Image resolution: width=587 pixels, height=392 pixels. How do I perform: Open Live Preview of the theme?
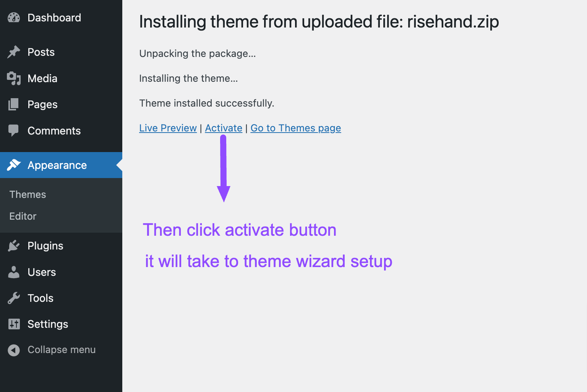click(168, 128)
